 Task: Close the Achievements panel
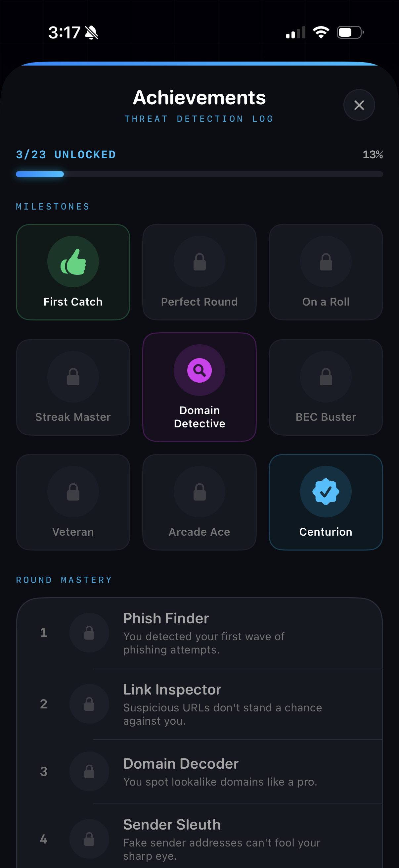[x=359, y=105]
